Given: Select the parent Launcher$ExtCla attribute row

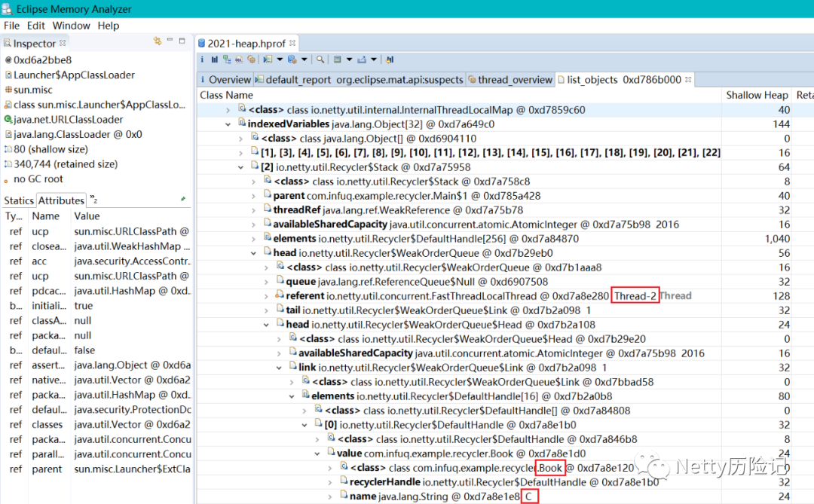Looking at the screenshot, I should (x=97, y=469).
